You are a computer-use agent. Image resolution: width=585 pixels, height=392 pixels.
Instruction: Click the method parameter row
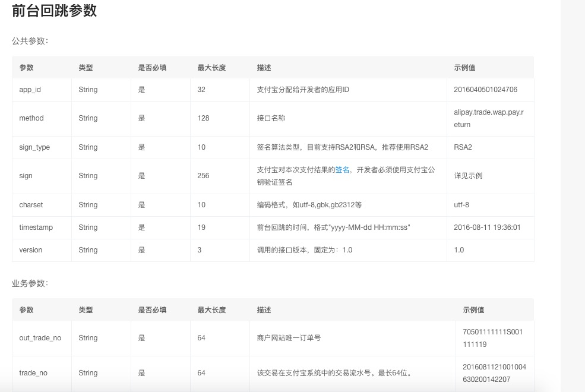point(31,118)
